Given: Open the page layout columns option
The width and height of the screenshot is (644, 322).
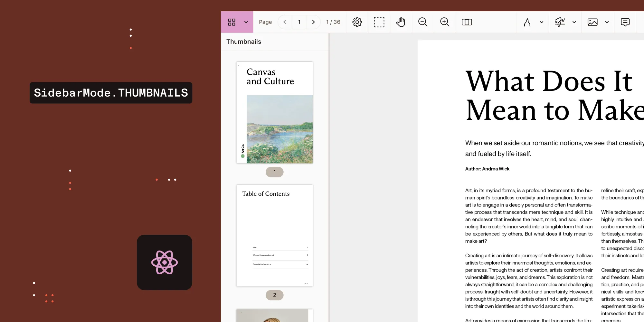Looking at the screenshot, I should (x=467, y=22).
